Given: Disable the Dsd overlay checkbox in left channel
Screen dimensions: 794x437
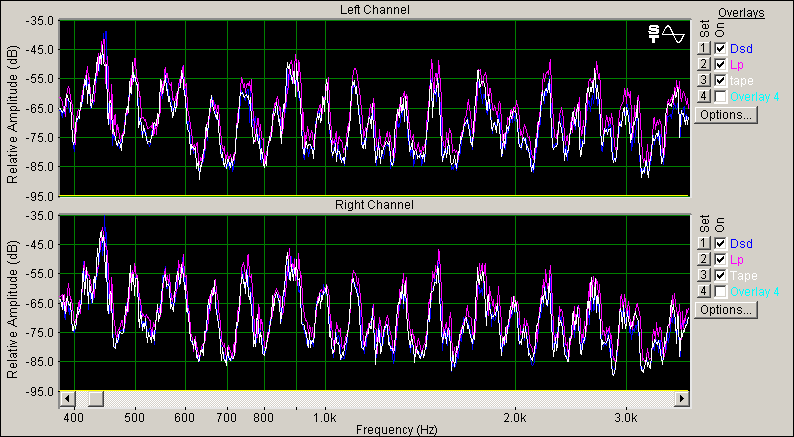Looking at the screenshot, I should pos(720,48).
